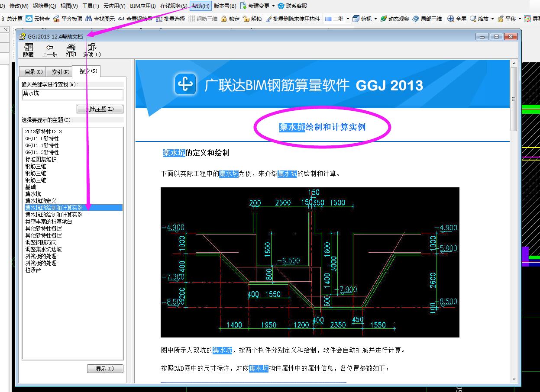Image resolution: width=540 pixels, height=392 pixels.
Task: Expand the 新建变更 dropdown arrow
Action: pos(273,6)
